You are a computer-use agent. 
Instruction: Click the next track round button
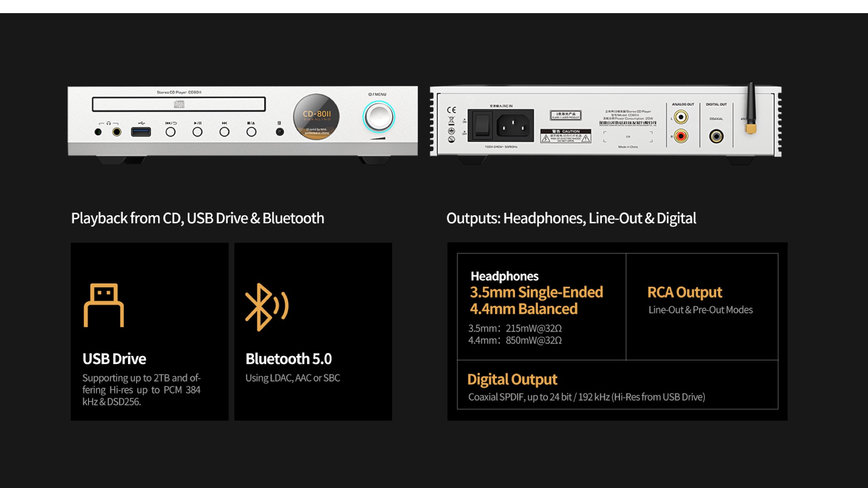point(225,132)
